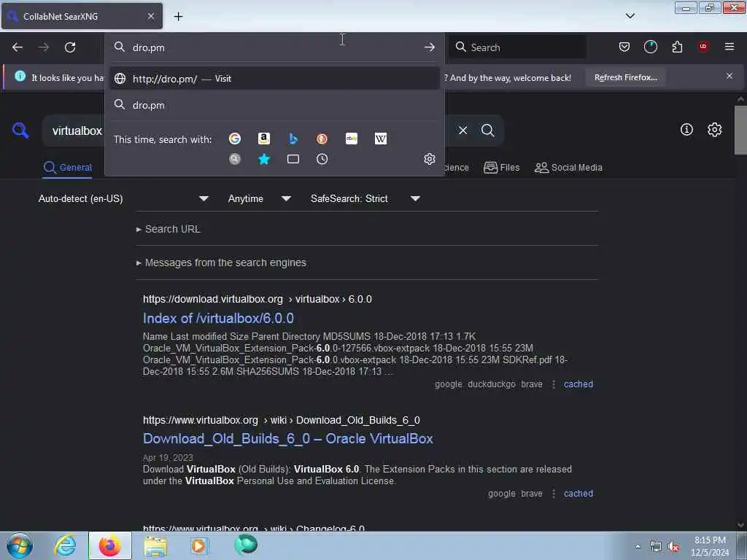Viewport: 747px width, 560px height.
Task: Open the language Auto-detect dropdown
Action: coord(123,198)
